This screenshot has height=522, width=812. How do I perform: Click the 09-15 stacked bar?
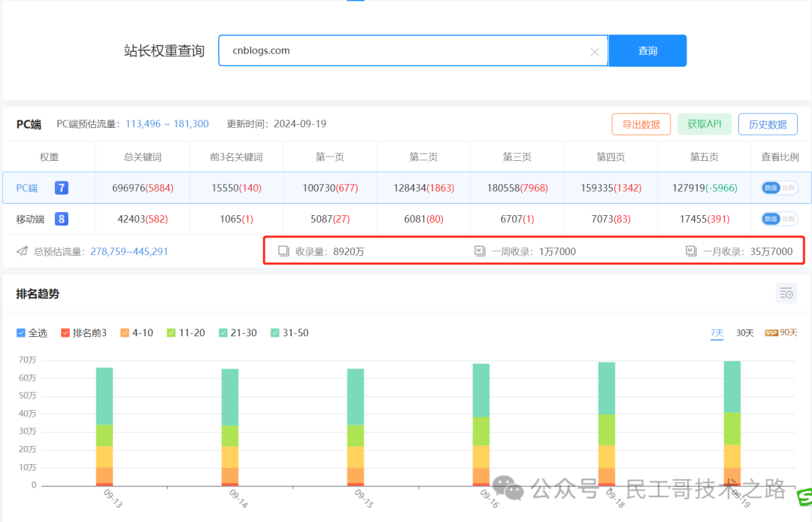(355, 427)
